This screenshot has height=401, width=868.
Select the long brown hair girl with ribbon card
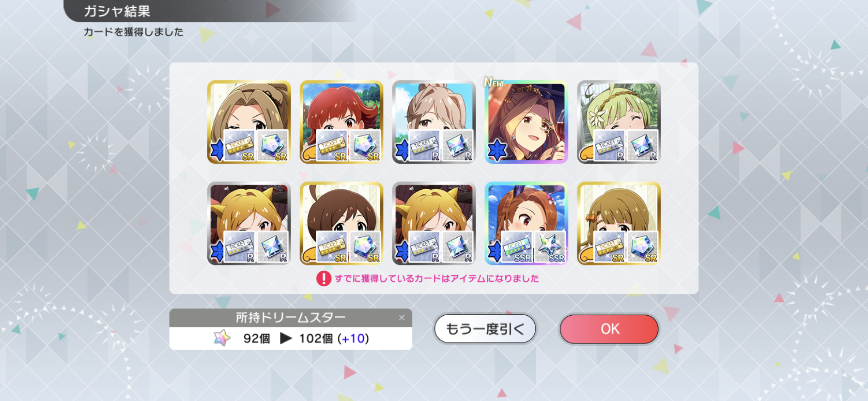click(x=619, y=223)
